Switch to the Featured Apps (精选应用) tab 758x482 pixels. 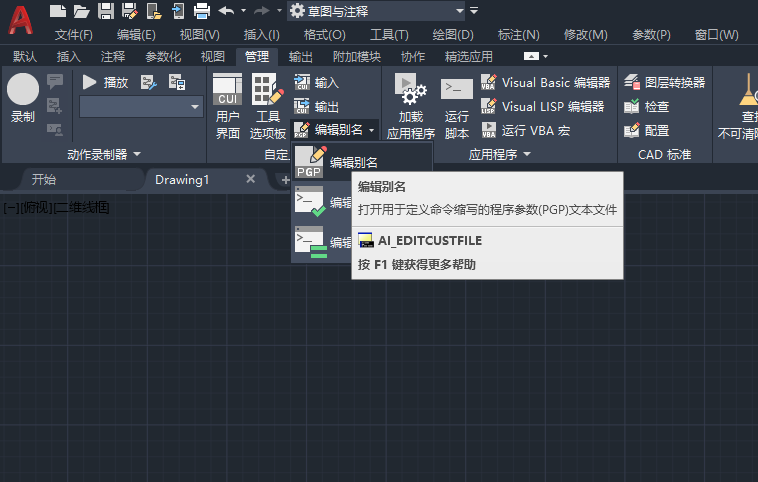point(468,57)
